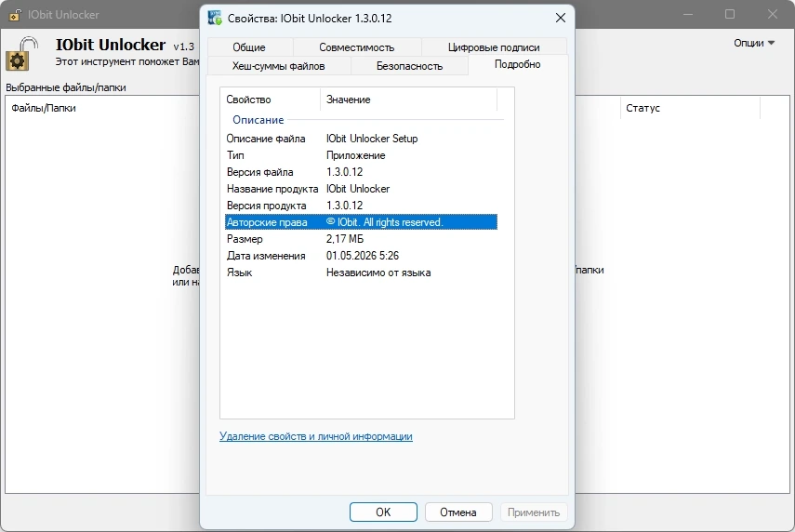Screen dimensions: 795x532
Task: Click the small lock icon in IObit Unlocker title bar
Action: pyautogui.click(x=15, y=15)
